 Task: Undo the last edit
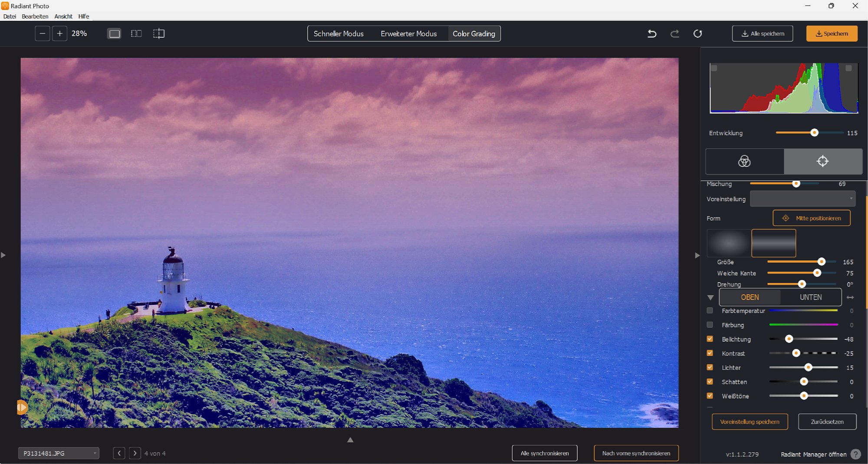pyautogui.click(x=652, y=33)
